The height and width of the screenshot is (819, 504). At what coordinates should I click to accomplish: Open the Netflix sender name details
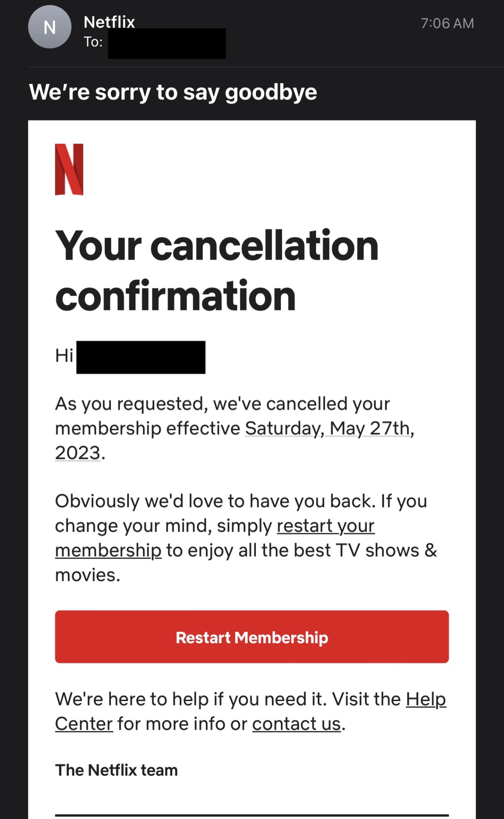click(109, 22)
